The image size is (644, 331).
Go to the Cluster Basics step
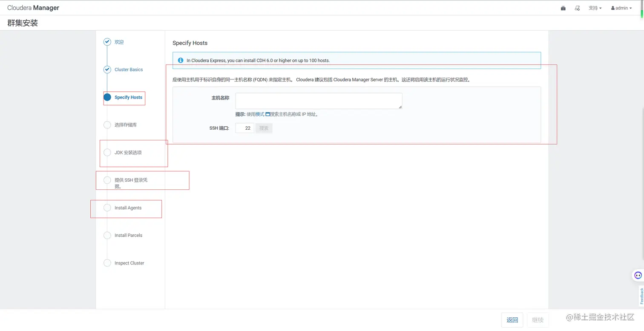(129, 70)
